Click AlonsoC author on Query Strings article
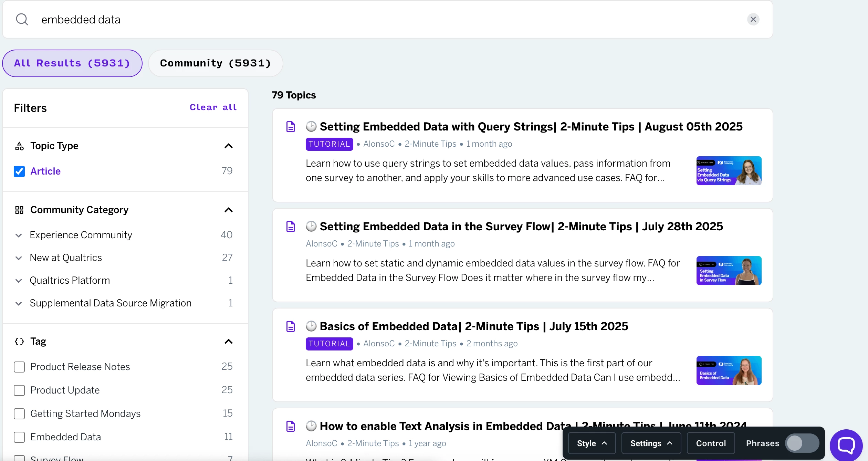This screenshot has width=868, height=461. pyautogui.click(x=379, y=144)
